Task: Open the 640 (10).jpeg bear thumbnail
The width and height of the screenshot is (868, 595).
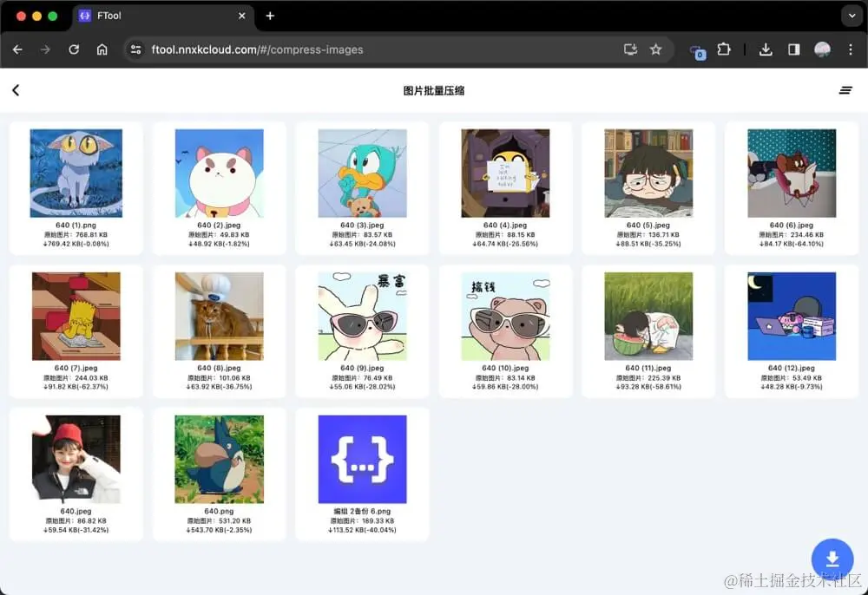Action: 505,317
